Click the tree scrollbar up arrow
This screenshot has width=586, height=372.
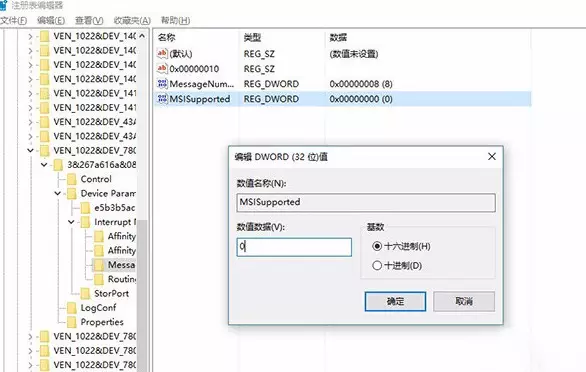pyautogui.click(x=142, y=36)
